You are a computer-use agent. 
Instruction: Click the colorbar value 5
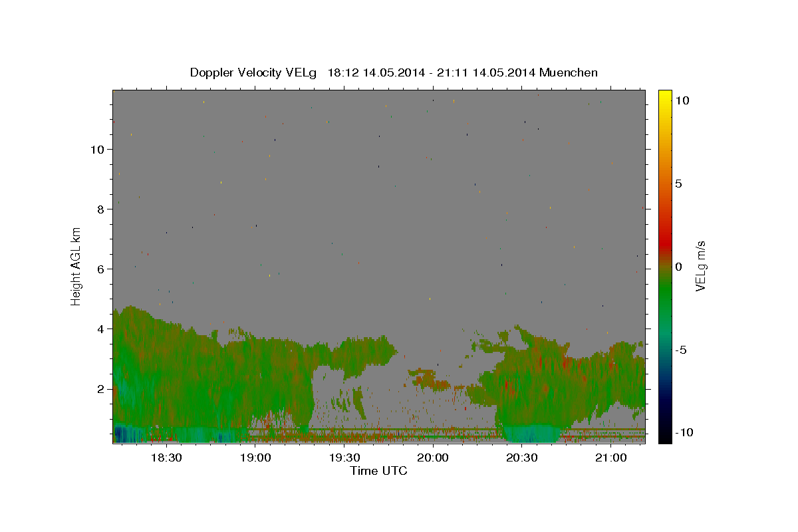678,184
